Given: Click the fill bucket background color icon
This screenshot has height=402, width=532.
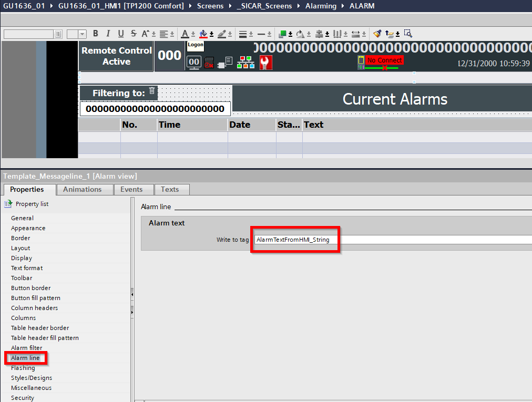Looking at the screenshot, I should [203, 34].
